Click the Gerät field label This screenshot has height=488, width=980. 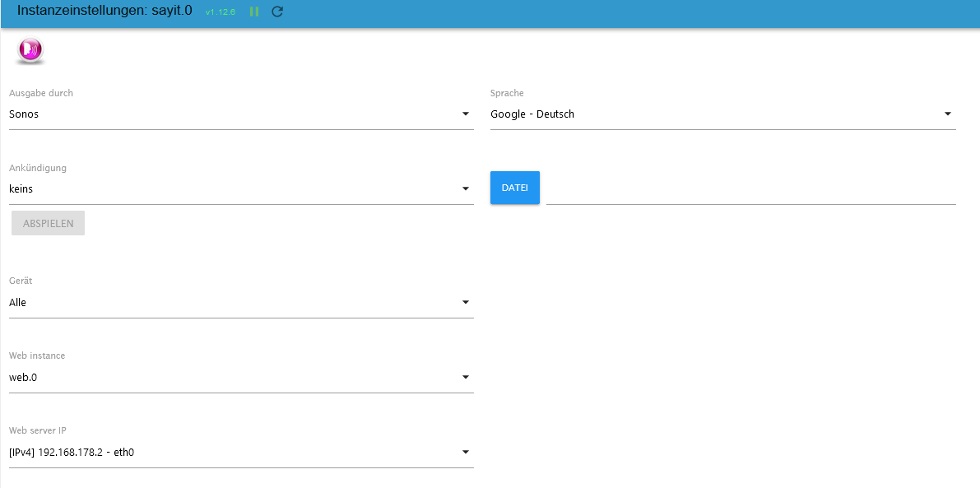(x=21, y=281)
